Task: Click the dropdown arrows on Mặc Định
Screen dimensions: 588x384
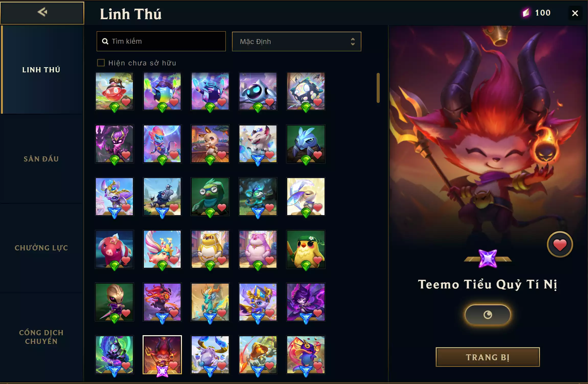Action: point(353,41)
